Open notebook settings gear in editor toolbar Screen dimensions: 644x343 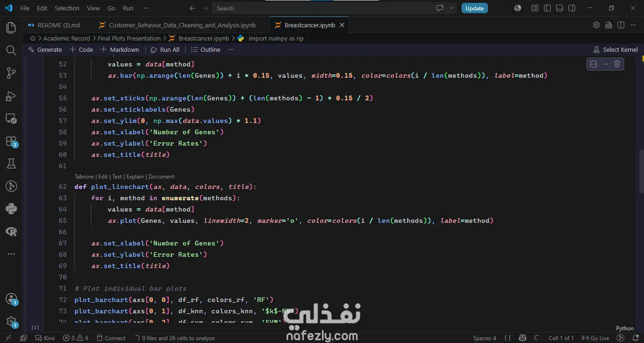596,25
